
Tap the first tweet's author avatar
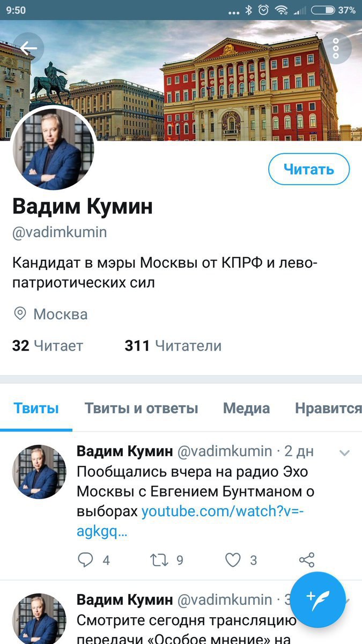[x=39, y=472]
